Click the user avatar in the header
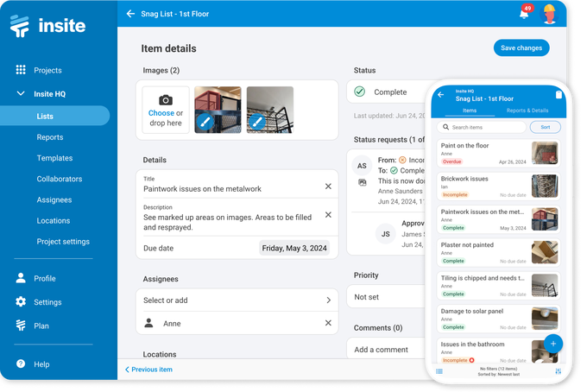 click(x=549, y=14)
